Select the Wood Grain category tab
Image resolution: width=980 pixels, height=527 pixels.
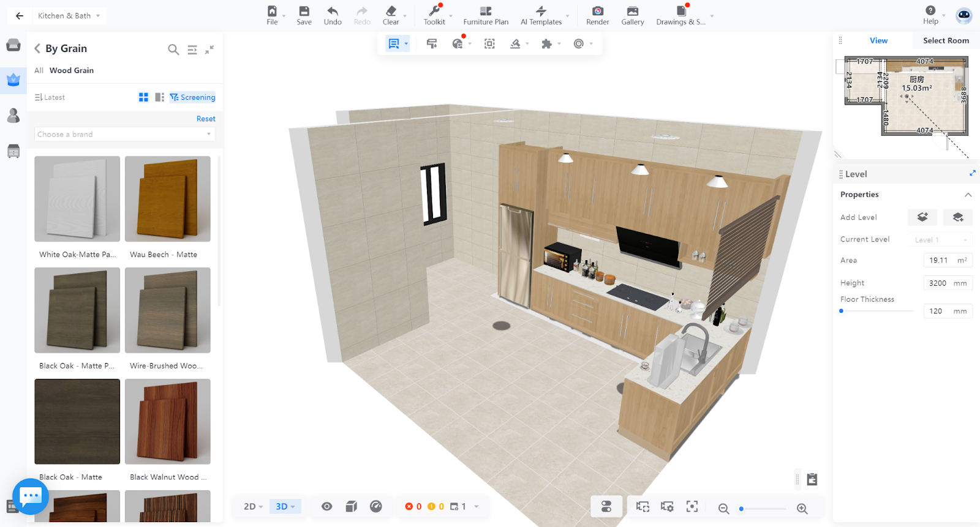[x=72, y=70]
